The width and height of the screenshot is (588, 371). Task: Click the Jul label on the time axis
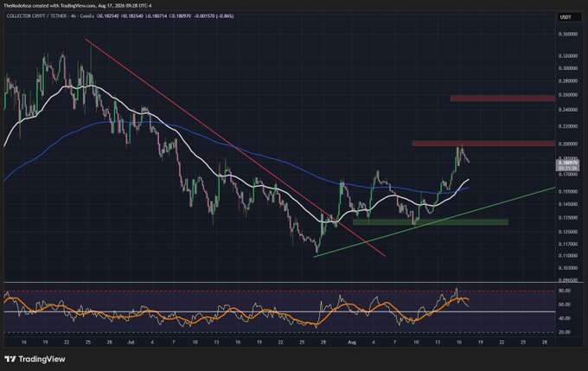[131, 342]
